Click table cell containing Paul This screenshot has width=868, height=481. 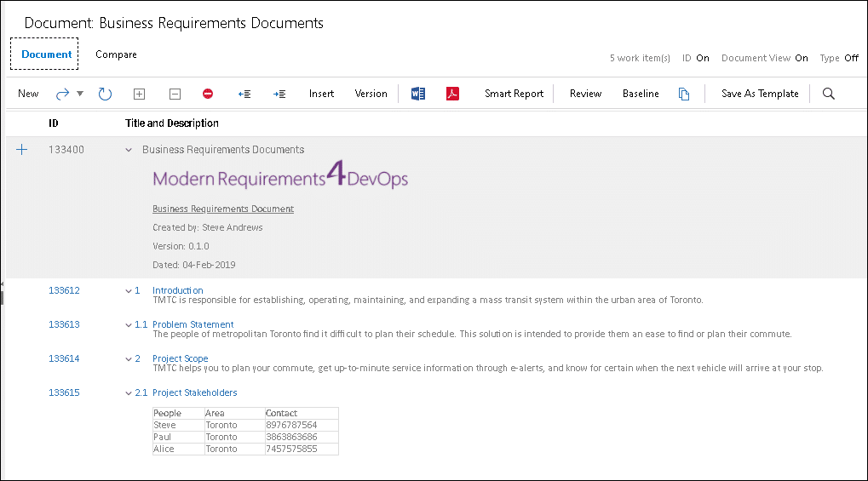[x=178, y=438]
